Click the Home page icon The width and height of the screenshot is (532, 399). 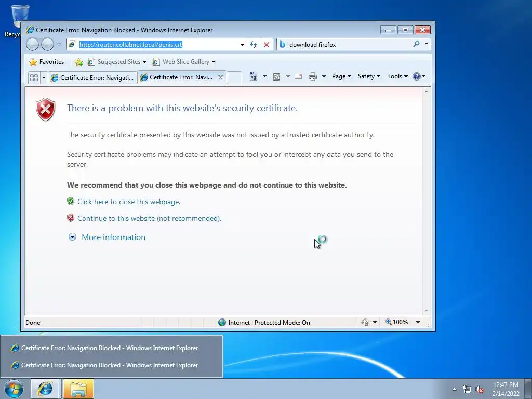click(254, 76)
